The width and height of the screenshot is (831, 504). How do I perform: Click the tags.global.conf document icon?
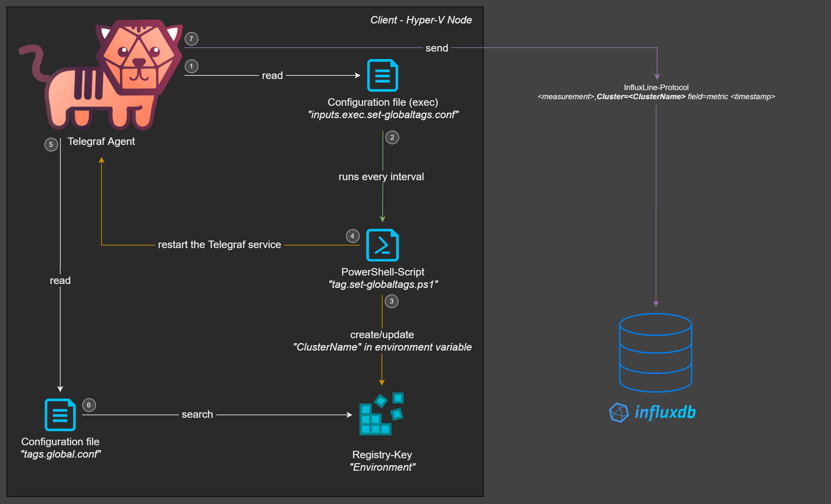point(60,415)
